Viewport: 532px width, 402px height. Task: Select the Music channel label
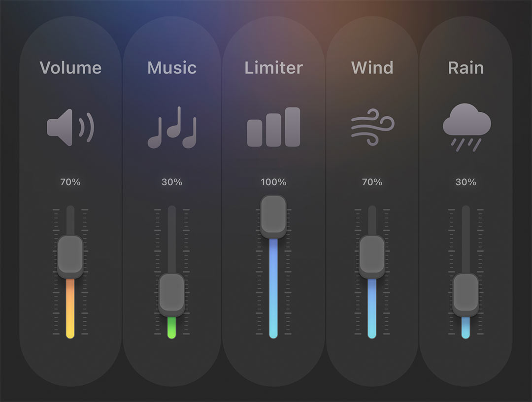172,68
